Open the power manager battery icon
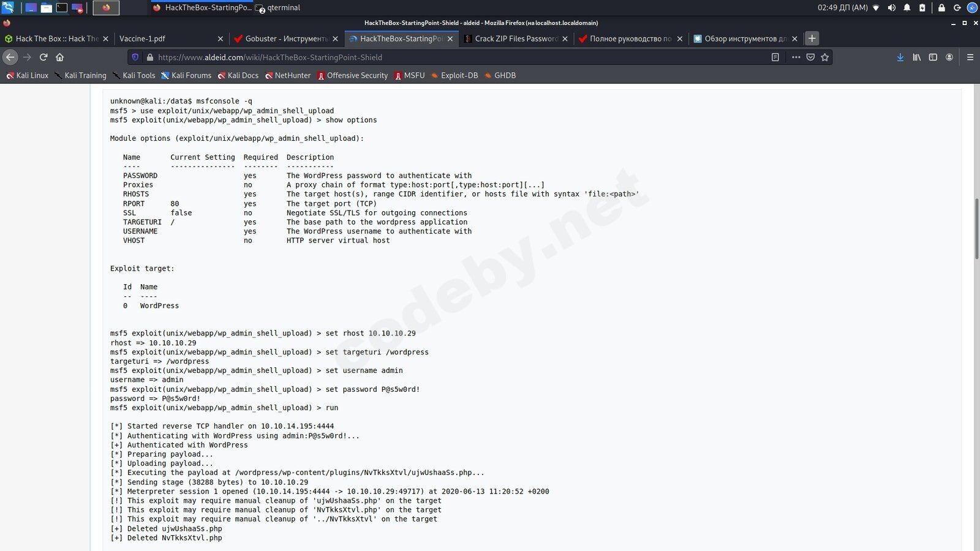 [x=922, y=8]
